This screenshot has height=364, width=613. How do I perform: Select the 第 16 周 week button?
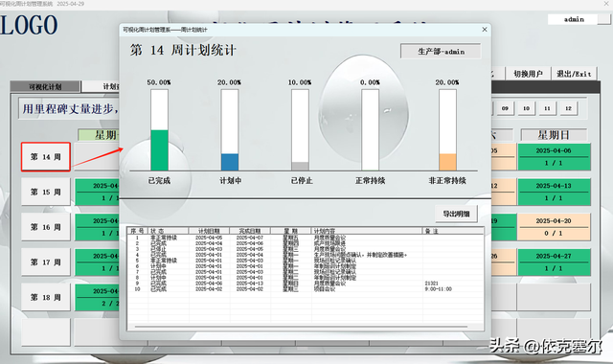[x=46, y=227]
